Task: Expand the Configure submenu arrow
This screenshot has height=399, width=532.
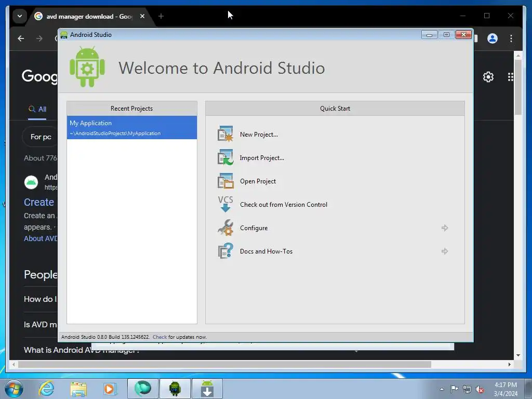Action: pyautogui.click(x=445, y=228)
